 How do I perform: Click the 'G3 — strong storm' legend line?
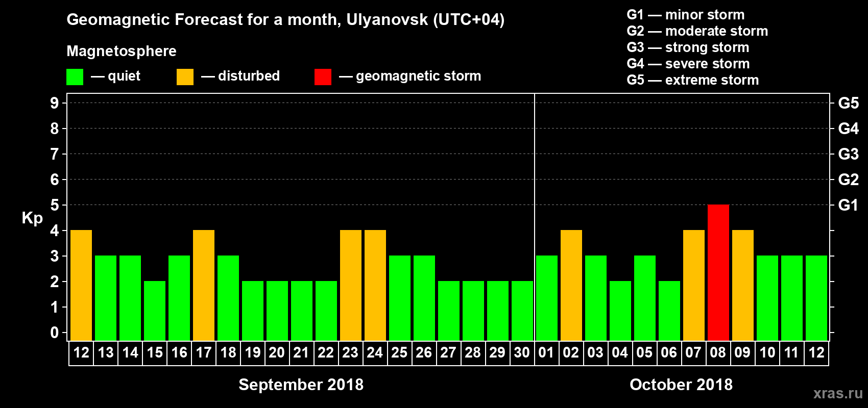tap(688, 47)
